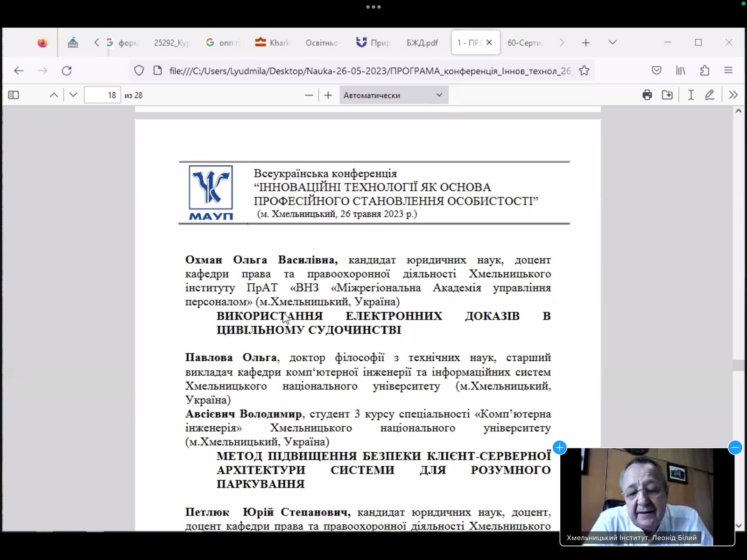747x560 pixels.
Task: Go back with the back arrow
Action: point(19,70)
